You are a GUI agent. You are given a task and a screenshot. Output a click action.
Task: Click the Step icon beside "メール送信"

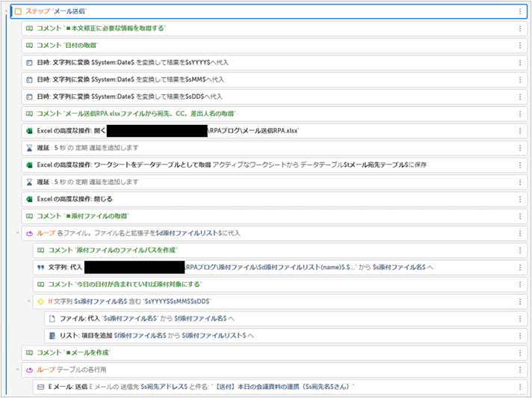click(18, 12)
